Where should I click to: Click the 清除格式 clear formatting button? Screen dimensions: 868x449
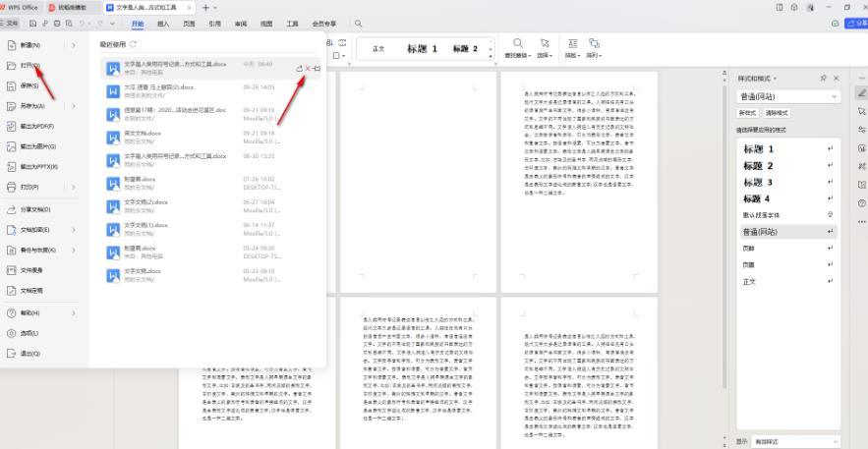[x=778, y=113]
